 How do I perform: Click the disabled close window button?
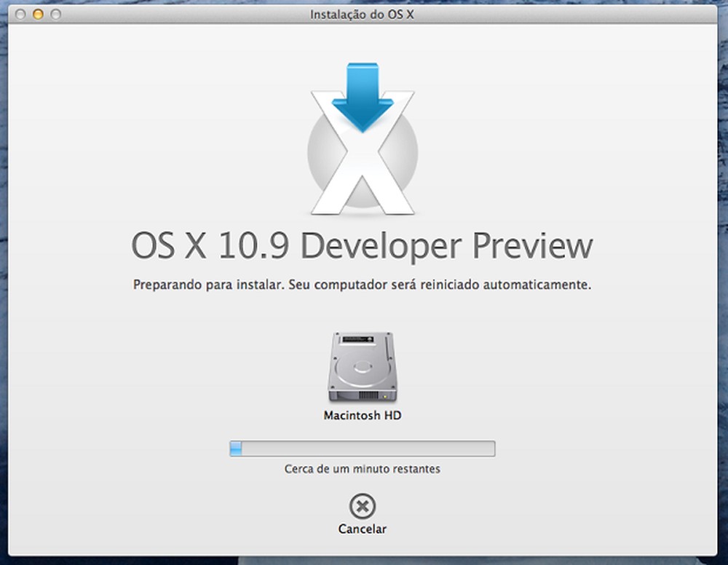20,15
